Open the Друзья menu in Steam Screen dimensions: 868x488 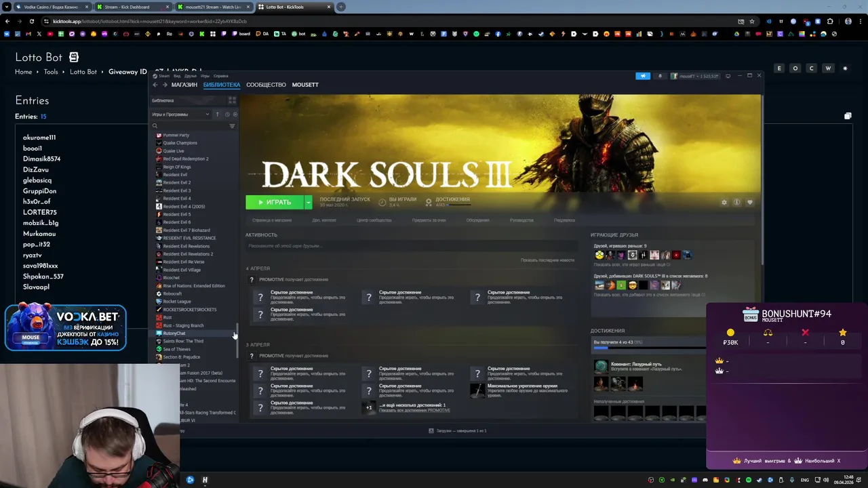click(191, 76)
